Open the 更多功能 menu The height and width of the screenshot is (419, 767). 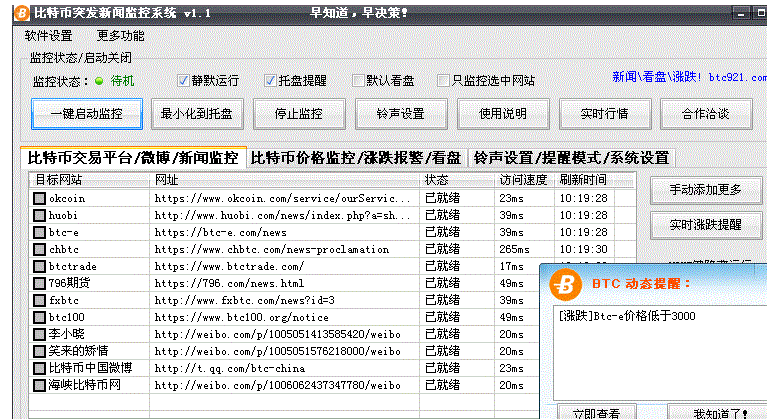tap(120, 35)
